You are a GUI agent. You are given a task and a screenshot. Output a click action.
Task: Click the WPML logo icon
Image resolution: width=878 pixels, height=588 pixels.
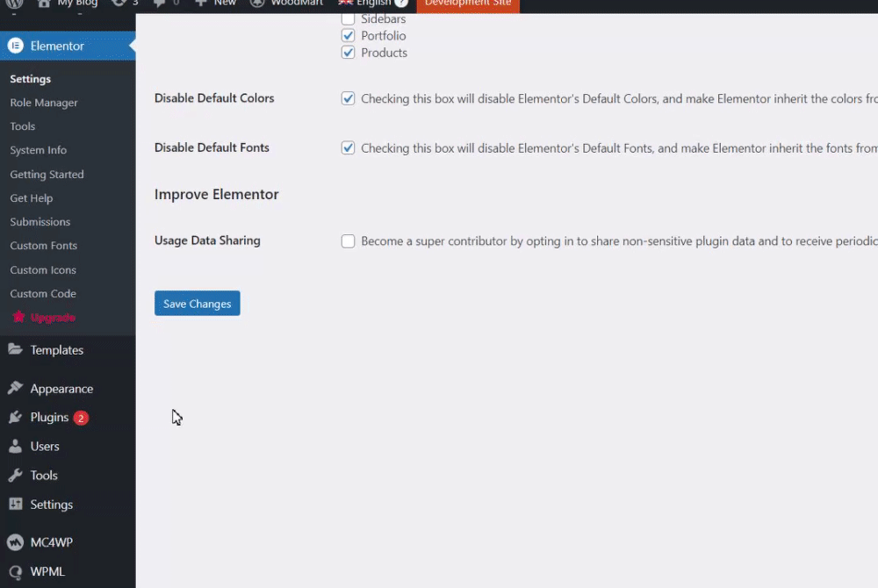[x=15, y=572]
